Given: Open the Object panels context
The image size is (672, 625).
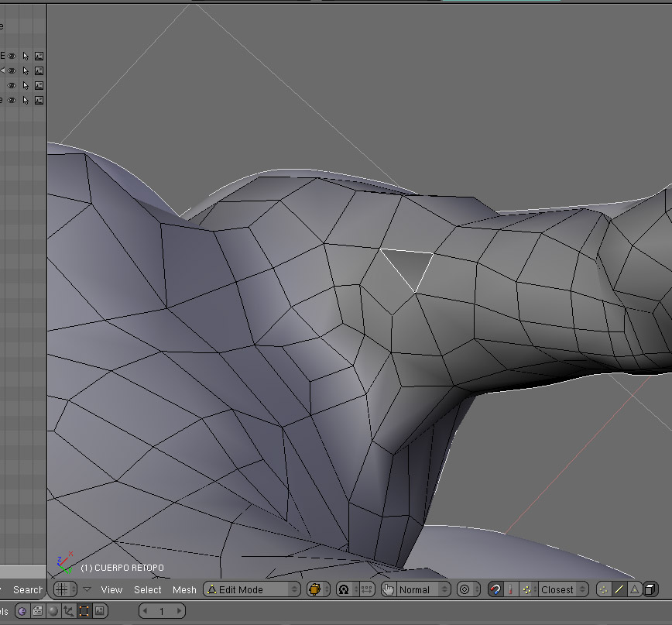Looking at the screenshot, I should (x=69, y=611).
